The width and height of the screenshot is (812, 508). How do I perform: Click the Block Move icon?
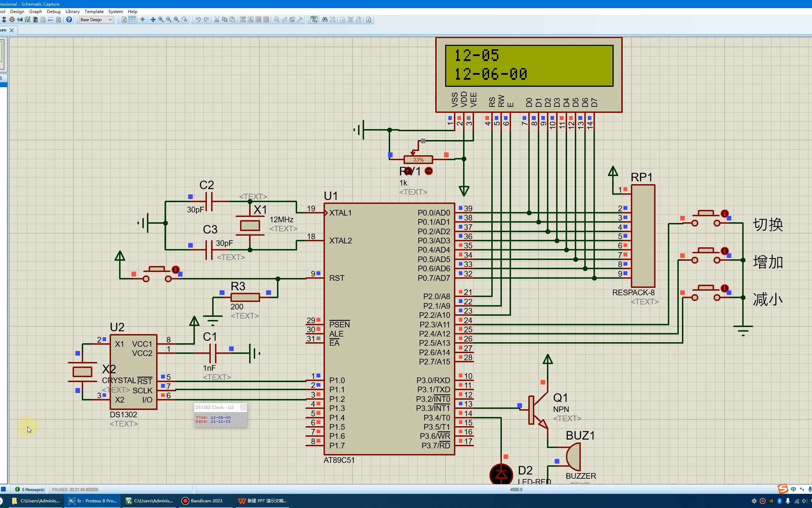(250, 20)
